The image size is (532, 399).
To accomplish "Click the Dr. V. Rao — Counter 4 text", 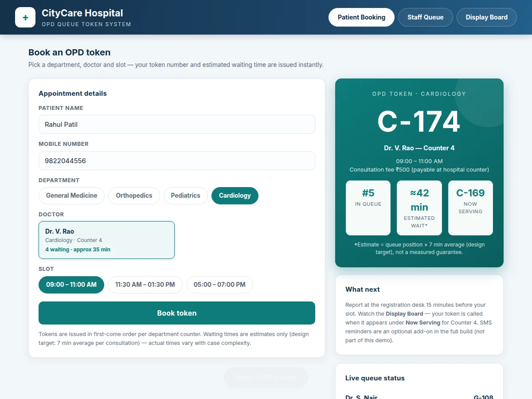I will pyautogui.click(x=419, y=148).
